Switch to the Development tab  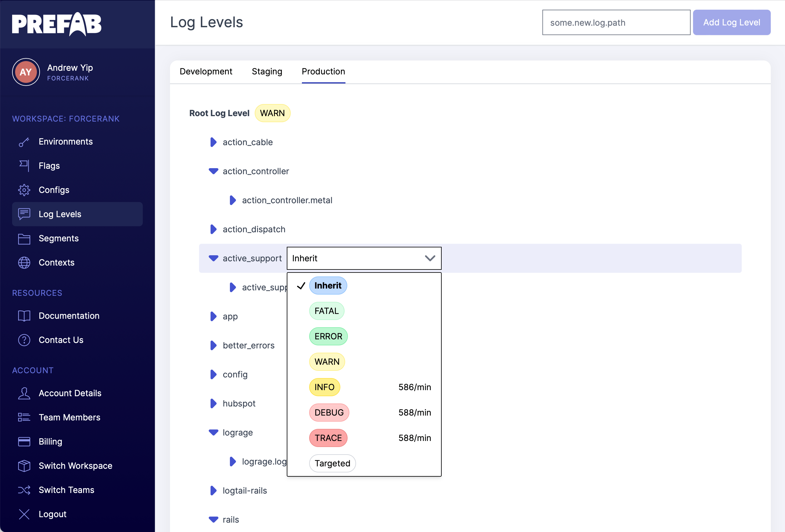pos(206,72)
